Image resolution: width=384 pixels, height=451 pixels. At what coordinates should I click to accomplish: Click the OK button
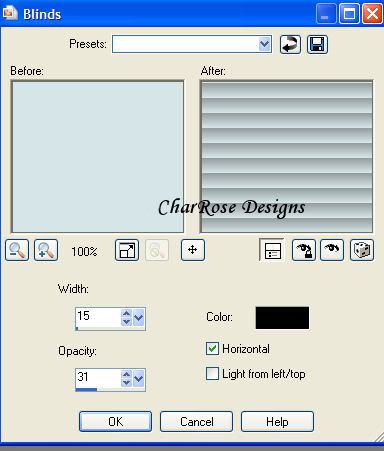tap(115, 422)
